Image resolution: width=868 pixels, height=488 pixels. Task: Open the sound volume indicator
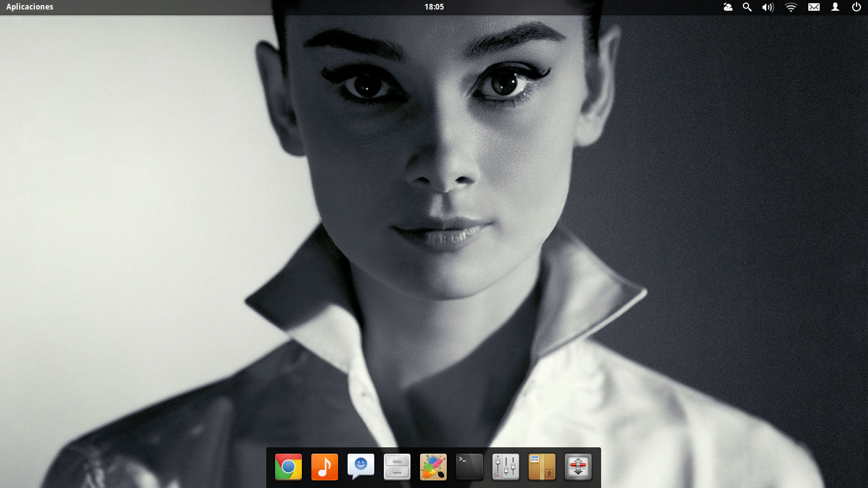coord(768,7)
